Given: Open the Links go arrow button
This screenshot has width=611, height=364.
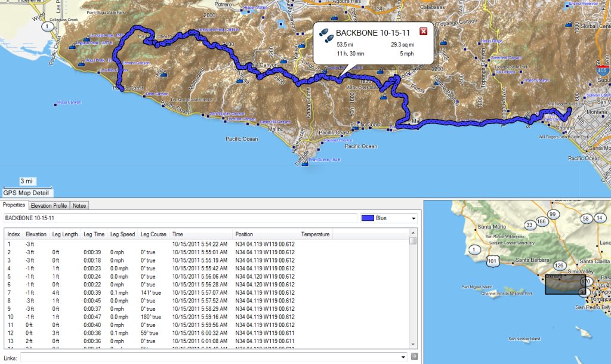Looking at the screenshot, I should (414, 356).
